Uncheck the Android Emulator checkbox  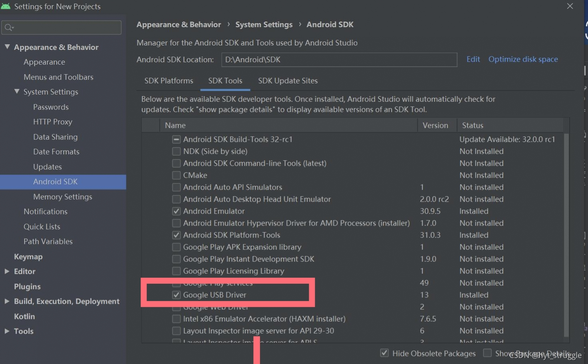pos(176,211)
